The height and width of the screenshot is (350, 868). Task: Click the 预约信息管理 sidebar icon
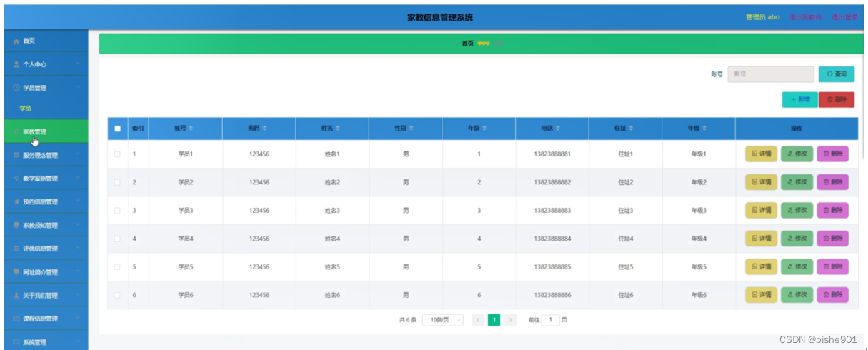coord(16,202)
